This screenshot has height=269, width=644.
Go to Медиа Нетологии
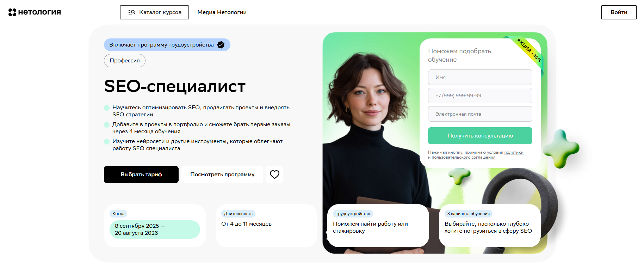pyautogui.click(x=222, y=12)
